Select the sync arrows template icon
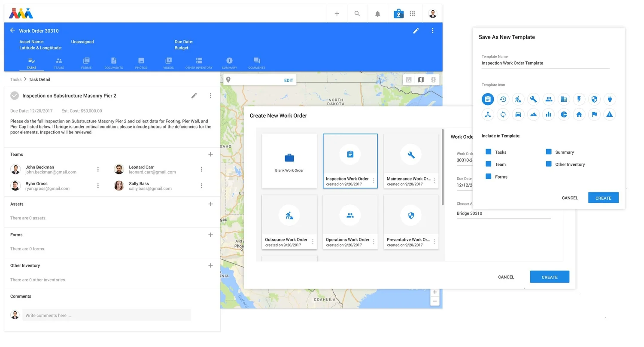 point(503,115)
